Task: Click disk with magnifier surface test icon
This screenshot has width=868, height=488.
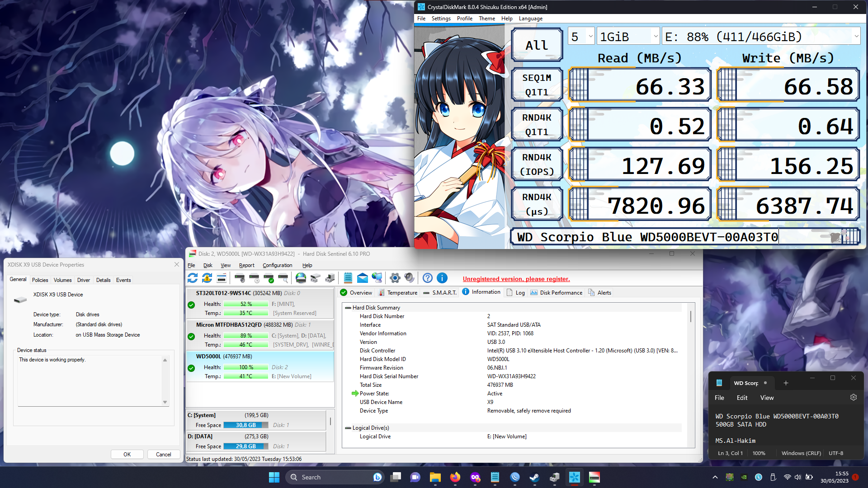Action: (283, 278)
